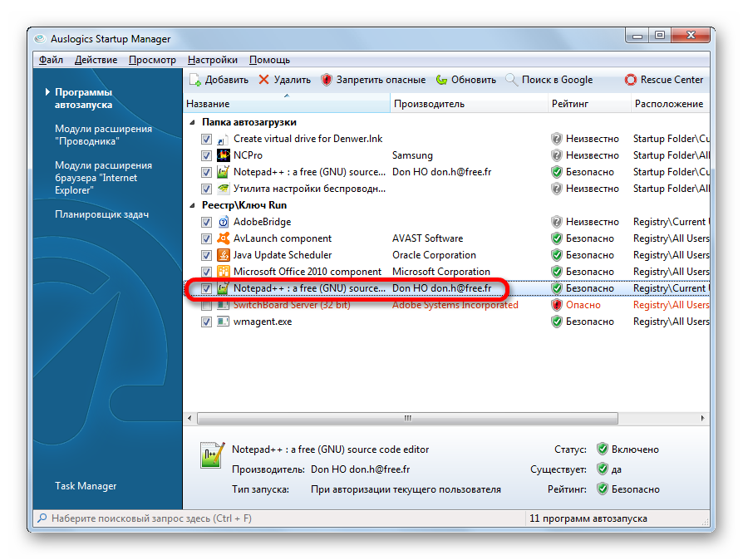This screenshot has width=743, height=560.
Task: Click the Java Update Scheduler icon
Action: [x=224, y=255]
